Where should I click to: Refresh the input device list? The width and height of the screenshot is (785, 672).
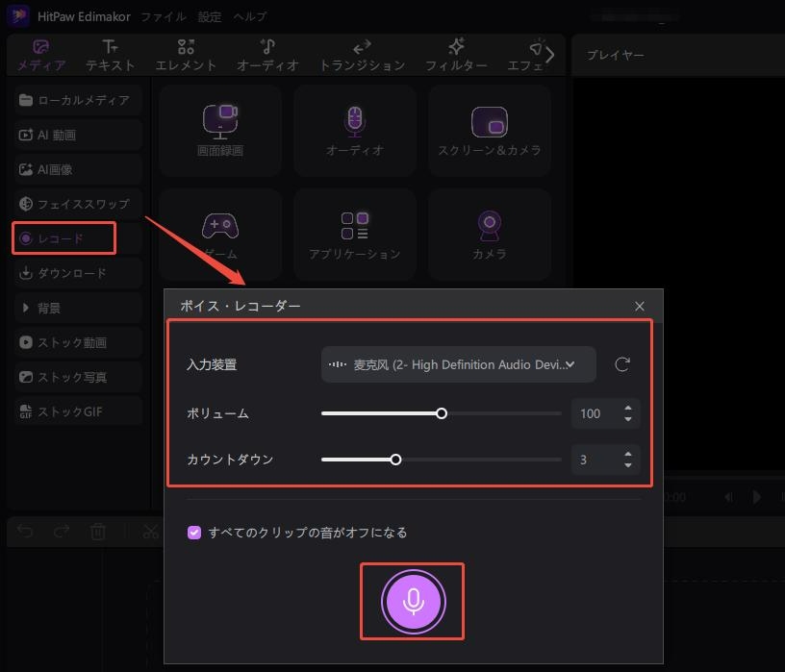[x=622, y=364]
